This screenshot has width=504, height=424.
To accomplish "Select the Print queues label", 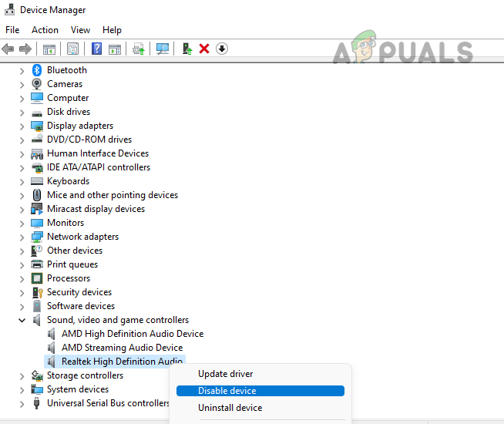I will tap(72, 264).
